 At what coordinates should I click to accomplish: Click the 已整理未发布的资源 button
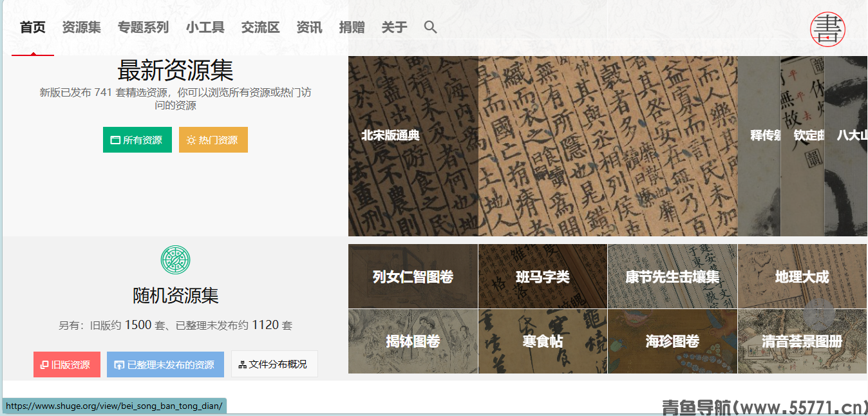tap(165, 364)
